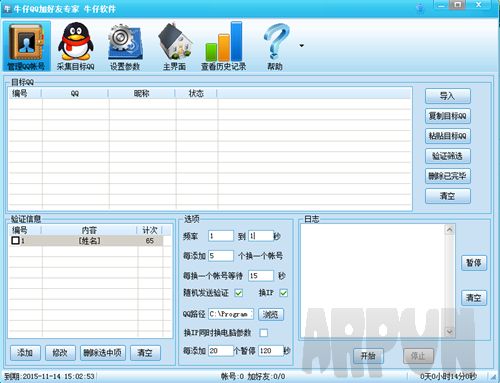Clear the log with 清空
The width and height of the screenshot is (500, 383).
point(474,298)
